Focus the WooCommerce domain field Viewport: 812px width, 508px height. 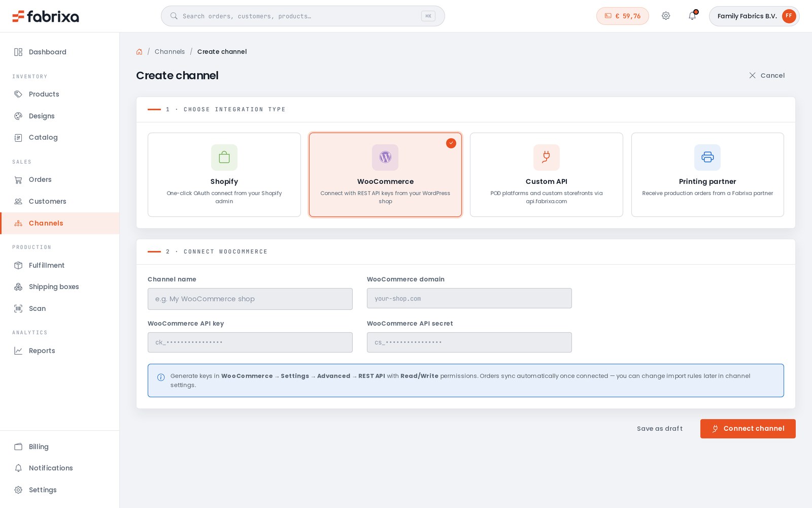pos(469,298)
